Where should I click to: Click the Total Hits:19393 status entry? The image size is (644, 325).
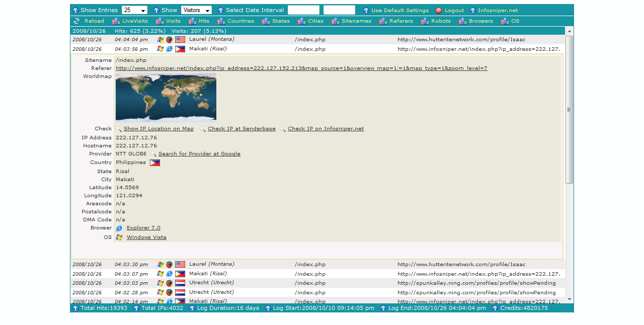coord(104,308)
